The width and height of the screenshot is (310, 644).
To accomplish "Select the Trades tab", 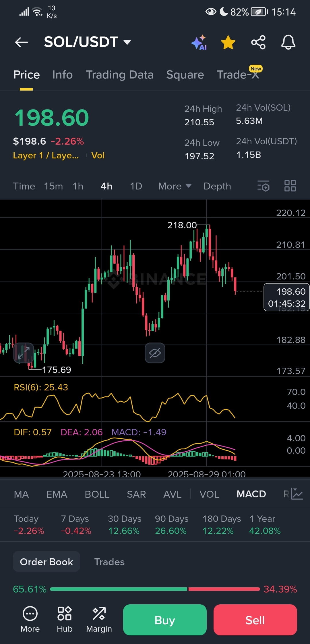I will tap(109, 562).
